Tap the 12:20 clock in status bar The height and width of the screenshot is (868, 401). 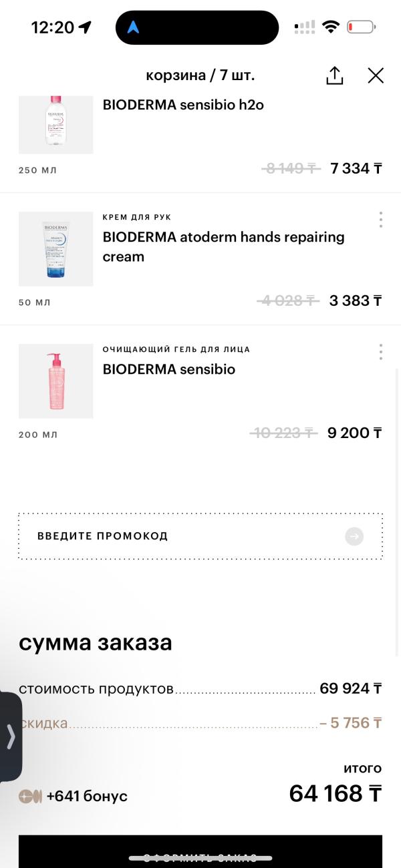53,27
